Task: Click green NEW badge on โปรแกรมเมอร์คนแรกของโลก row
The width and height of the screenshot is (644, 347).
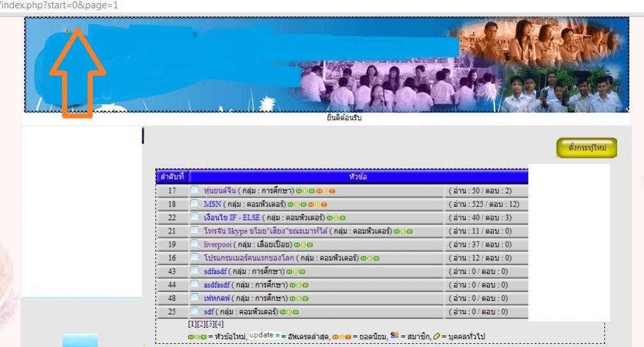Action: coord(370,258)
